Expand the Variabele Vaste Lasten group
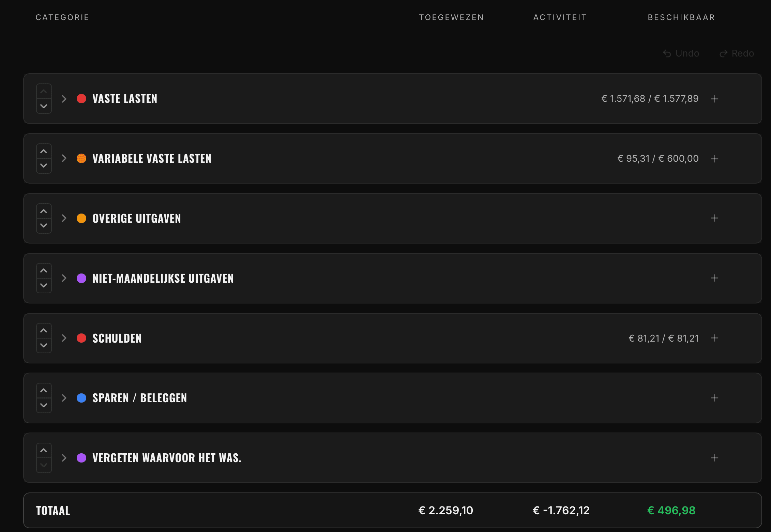 [64, 158]
